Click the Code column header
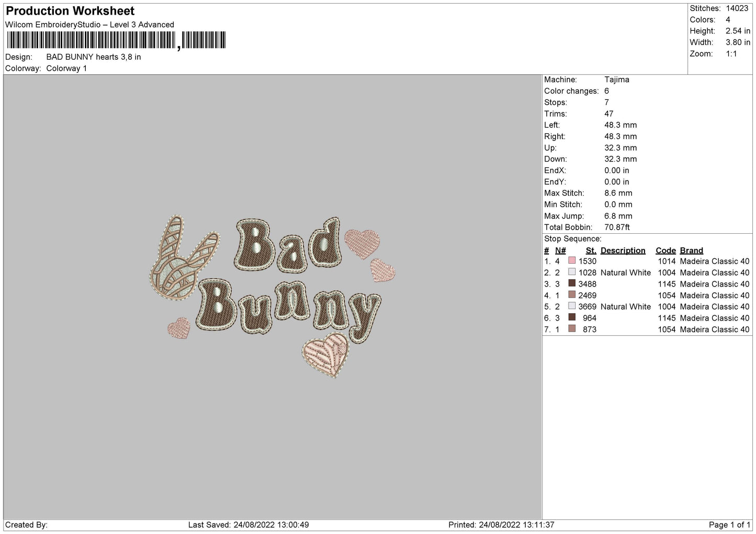 coord(665,251)
